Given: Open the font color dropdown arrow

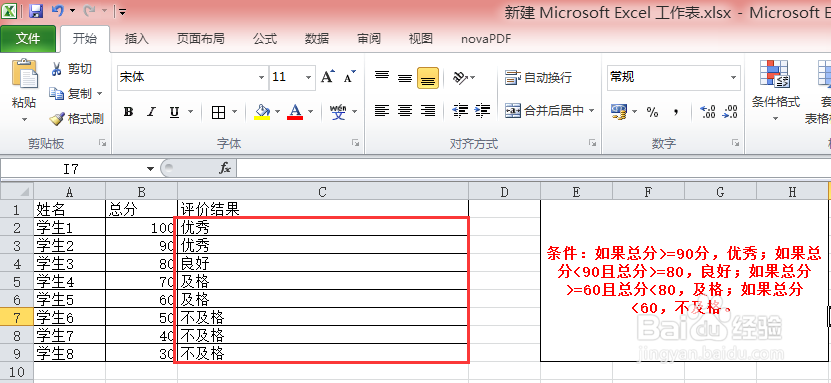Looking at the screenshot, I should tap(311, 112).
